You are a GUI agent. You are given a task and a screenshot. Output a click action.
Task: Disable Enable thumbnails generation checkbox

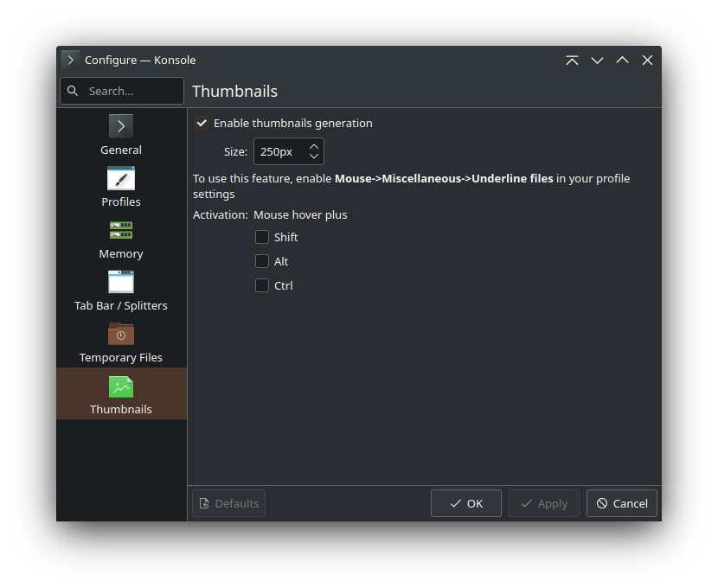point(202,123)
